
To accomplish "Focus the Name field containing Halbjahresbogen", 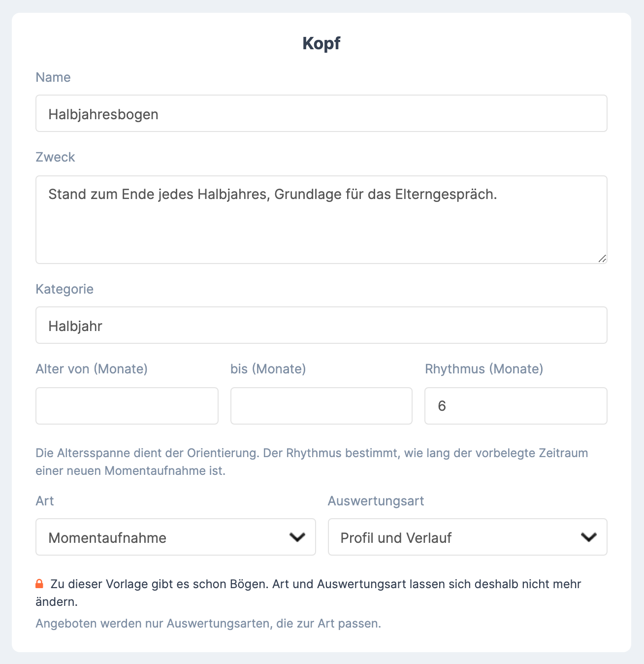I will 322,113.
